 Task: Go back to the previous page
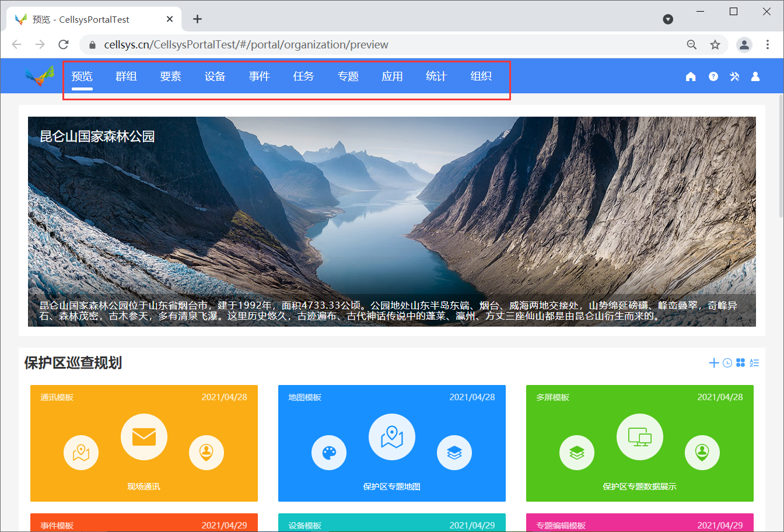pyautogui.click(x=16, y=45)
